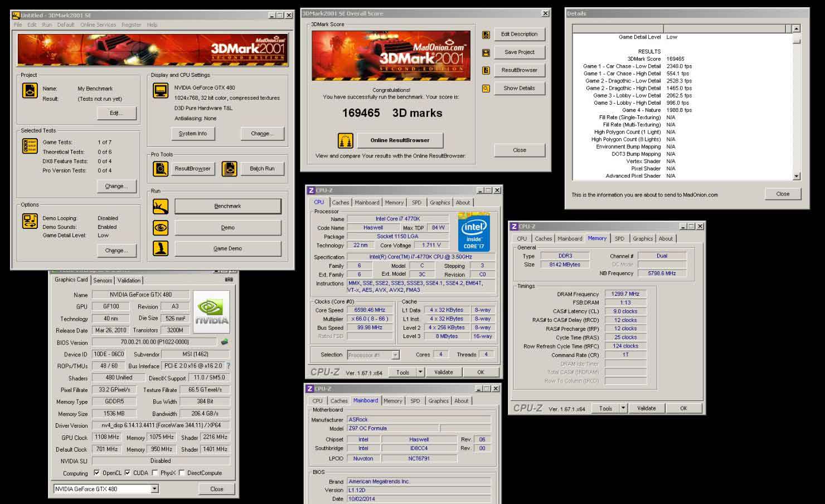Open the NVIDIA GeForce GTX 480 dropdown in GPU-Z
Screen dimensions: 825x504
coord(154,489)
